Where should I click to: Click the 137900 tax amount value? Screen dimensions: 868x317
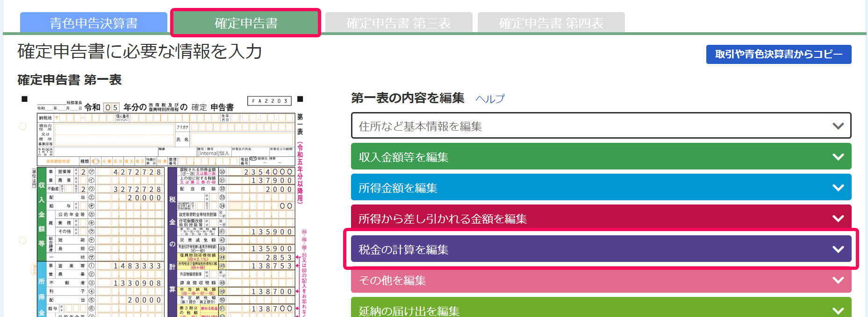pos(272,180)
